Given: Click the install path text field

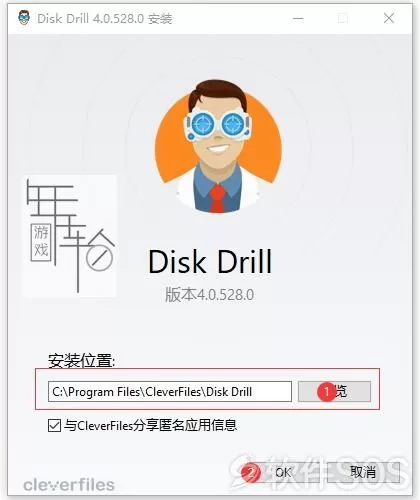Looking at the screenshot, I should tap(170, 392).
